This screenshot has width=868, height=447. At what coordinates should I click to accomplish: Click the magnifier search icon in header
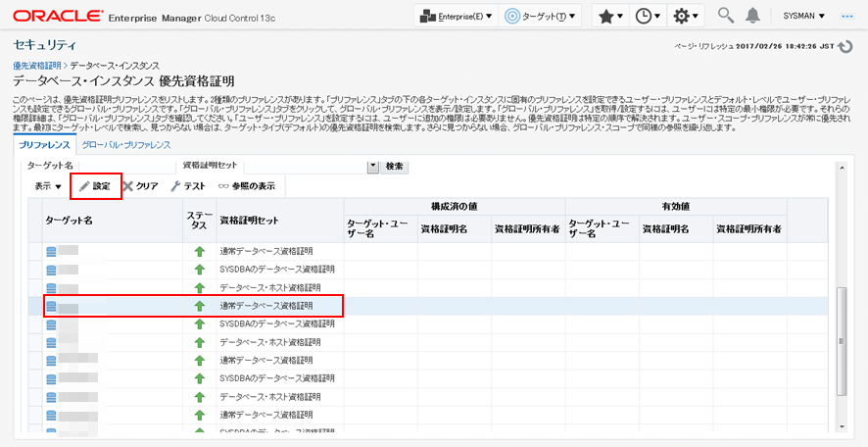tap(725, 16)
